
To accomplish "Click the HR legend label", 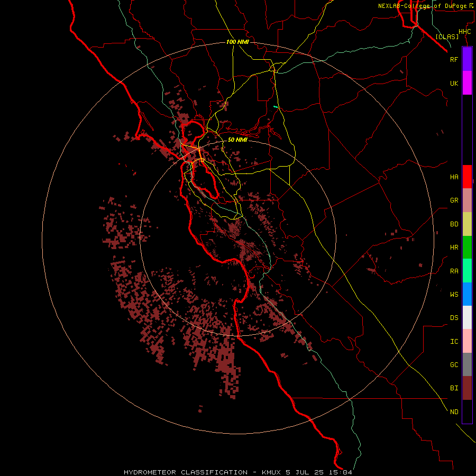I will coord(454,248).
